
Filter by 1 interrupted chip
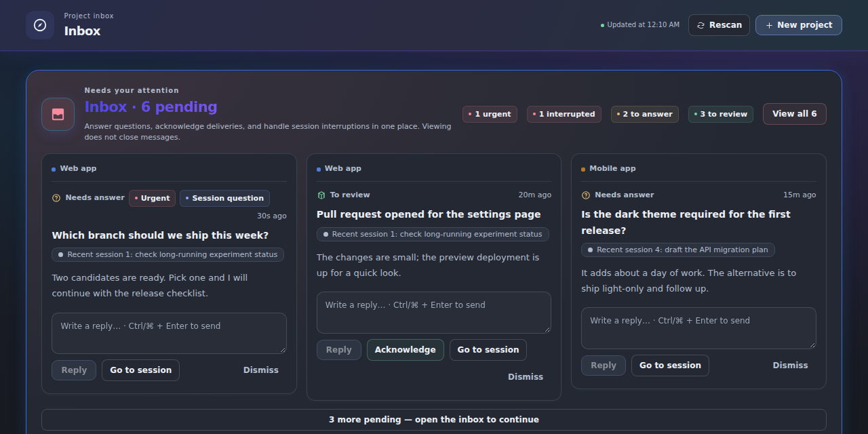pyautogui.click(x=564, y=114)
